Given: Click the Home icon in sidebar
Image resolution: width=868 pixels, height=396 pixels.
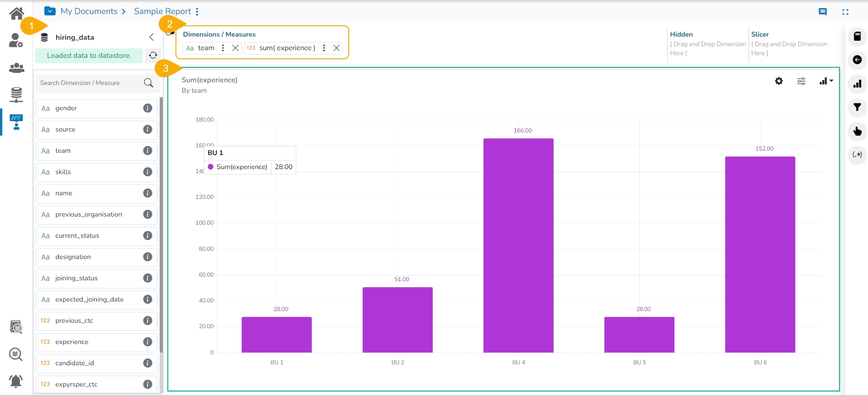Looking at the screenshot, I should [16, 14].
